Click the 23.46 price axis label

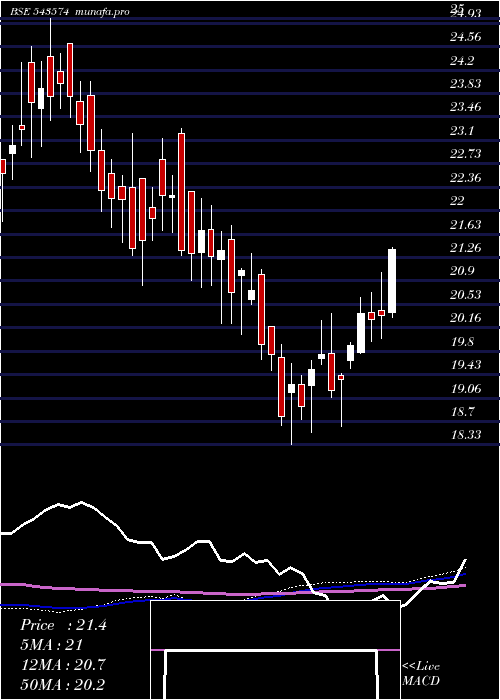click(x=465, y=107)
